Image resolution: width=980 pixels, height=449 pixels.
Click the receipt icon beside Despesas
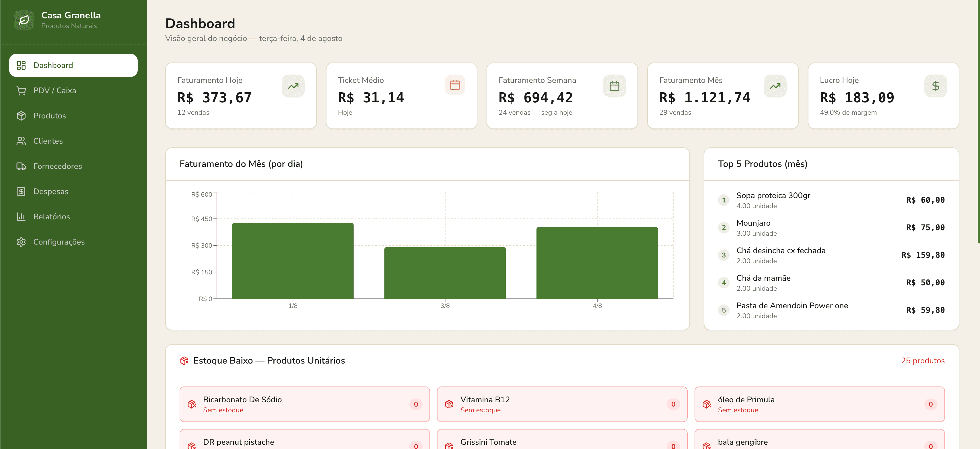click(21, 191)
